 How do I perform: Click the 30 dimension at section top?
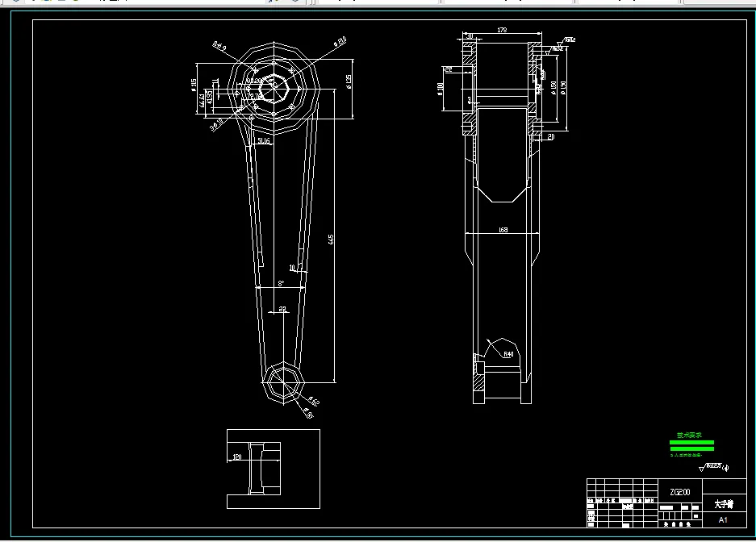(469, 36)
